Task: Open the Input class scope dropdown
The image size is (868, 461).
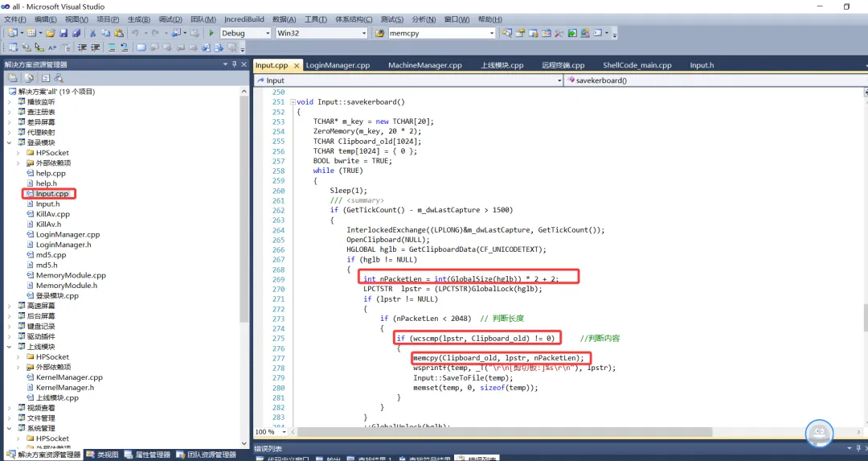Action: [559, 80]
